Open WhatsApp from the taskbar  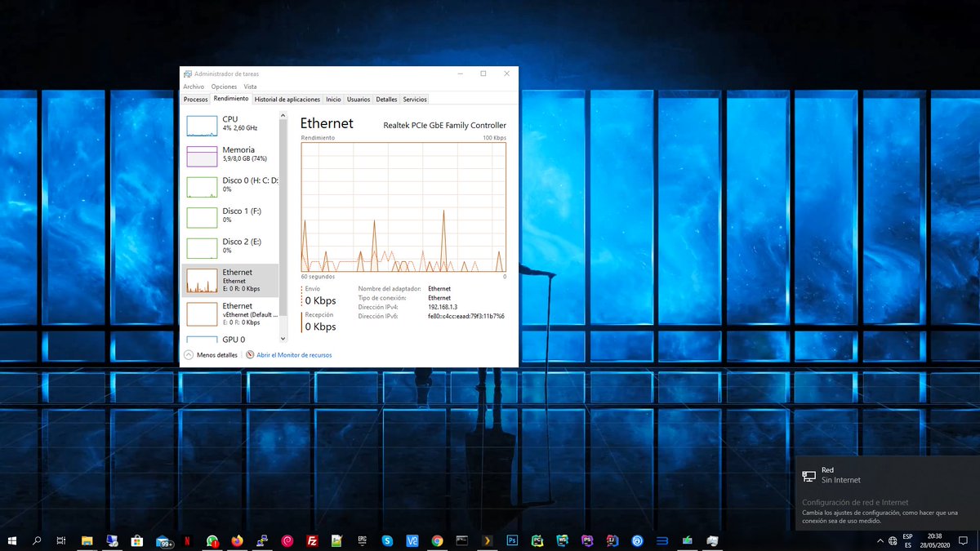[212, 540]
